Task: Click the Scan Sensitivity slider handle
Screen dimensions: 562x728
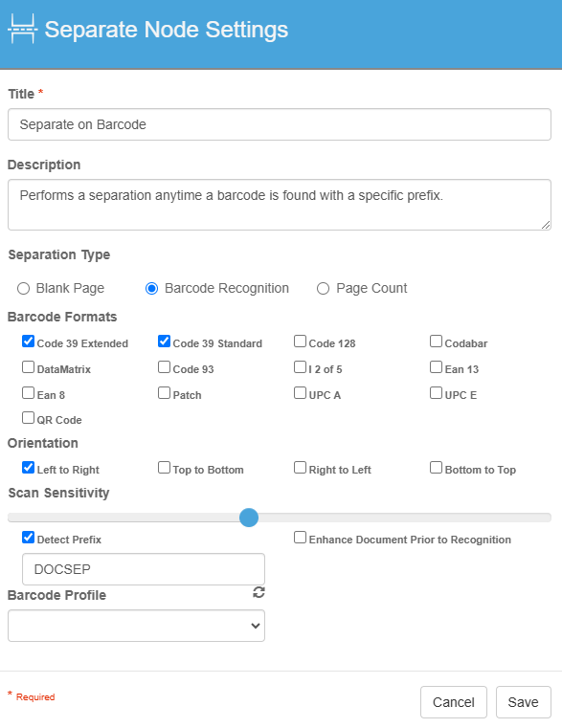Action: (x=249, y=518)
